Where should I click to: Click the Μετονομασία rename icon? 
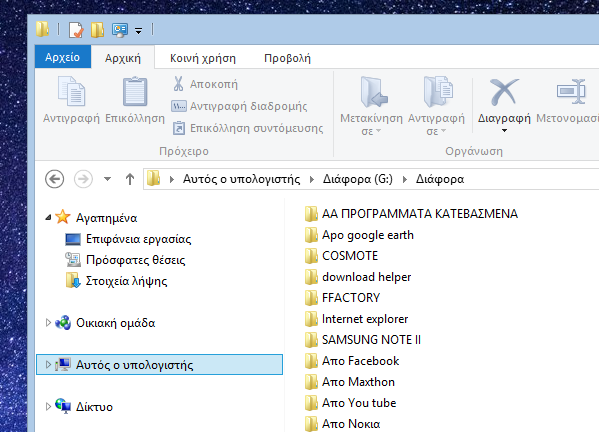571,91
